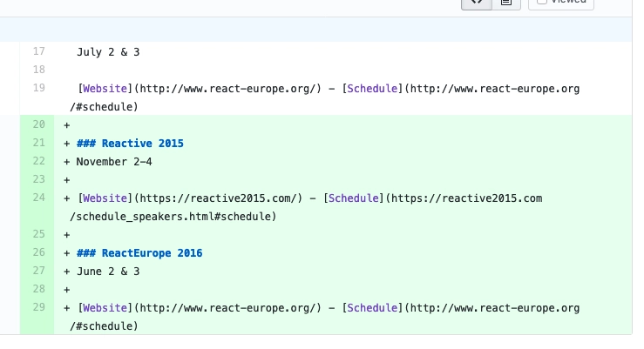Switch to the source diff view icon

pyautogui.click(x=477, y=3)
